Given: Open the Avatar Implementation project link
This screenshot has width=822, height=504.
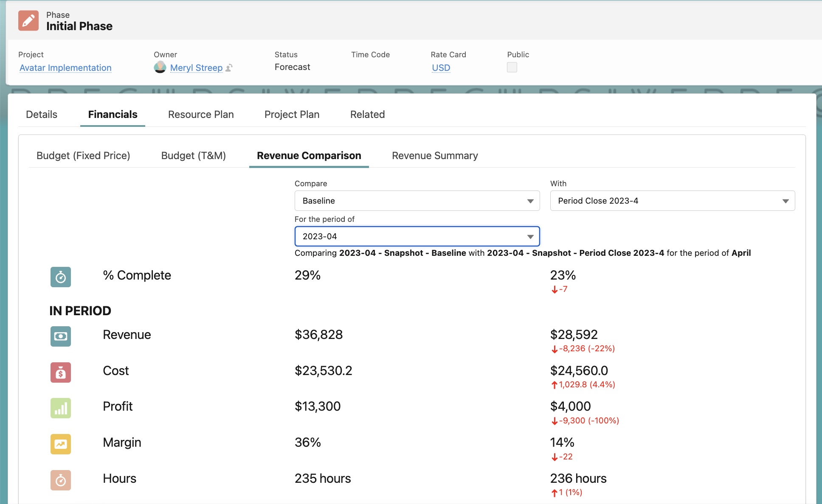Looking at the screenshot, I should (x=65, y=67).
